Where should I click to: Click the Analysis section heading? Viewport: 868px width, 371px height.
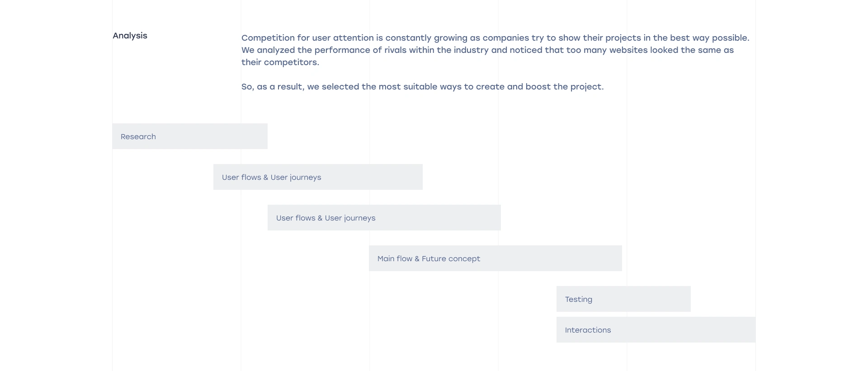tap(130, 36)
